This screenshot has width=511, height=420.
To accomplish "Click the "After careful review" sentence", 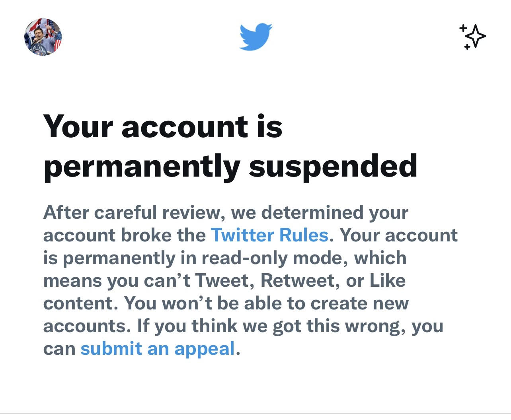I will pyautogui.click(x=131, y=212).
